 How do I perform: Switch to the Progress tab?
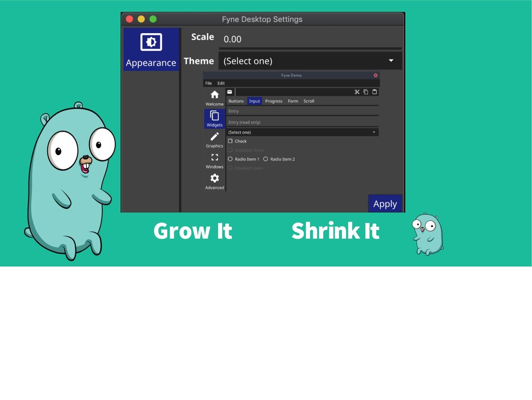pos(274,101)
